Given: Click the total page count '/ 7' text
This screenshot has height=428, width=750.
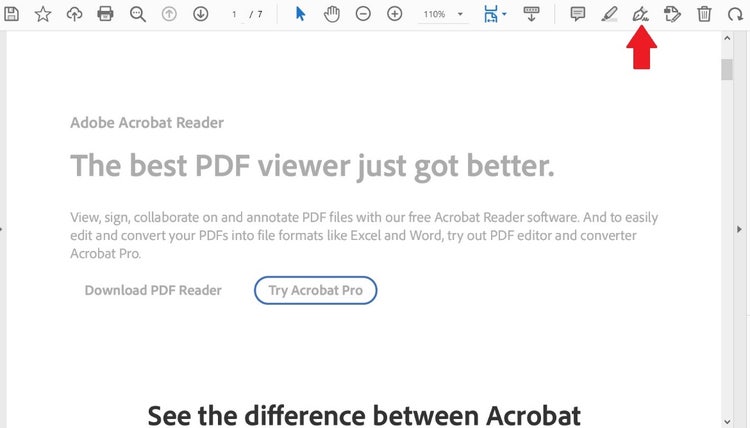Looking at the screenshot, I should coord(256,14).
